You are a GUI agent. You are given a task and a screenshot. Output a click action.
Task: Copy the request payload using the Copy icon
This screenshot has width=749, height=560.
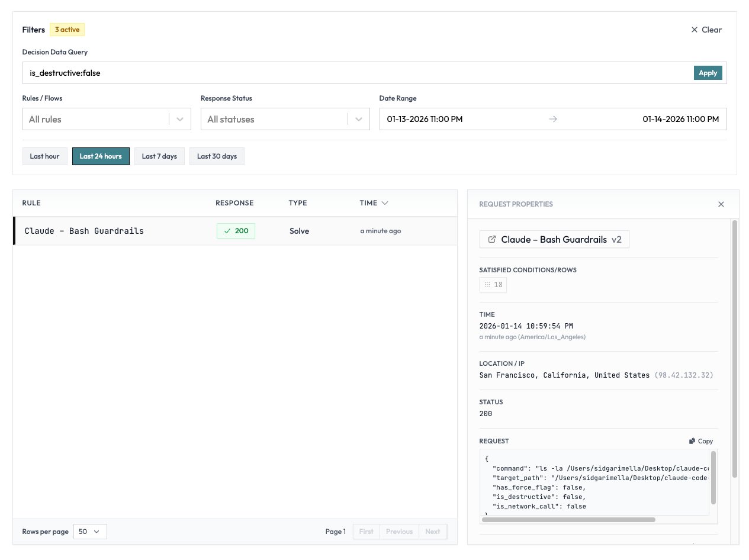692,441
